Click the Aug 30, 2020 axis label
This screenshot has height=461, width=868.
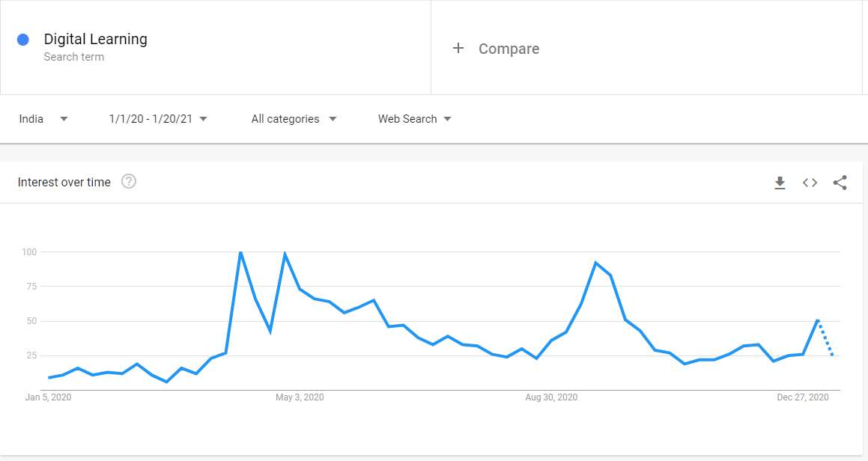tap(551, 397)
